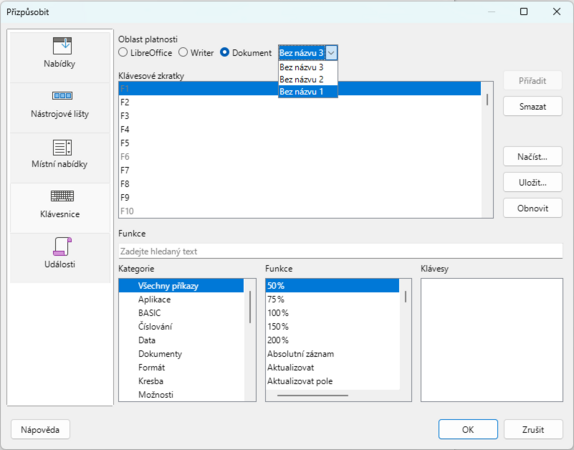This screenshot has width=574, height=450.
Task: Click the Zadejte hledaný text search field
Action: tap(340, 252)
